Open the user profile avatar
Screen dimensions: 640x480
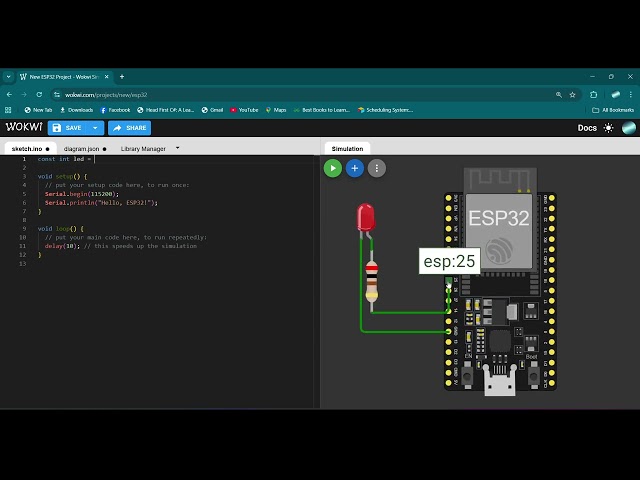(629, 128)
